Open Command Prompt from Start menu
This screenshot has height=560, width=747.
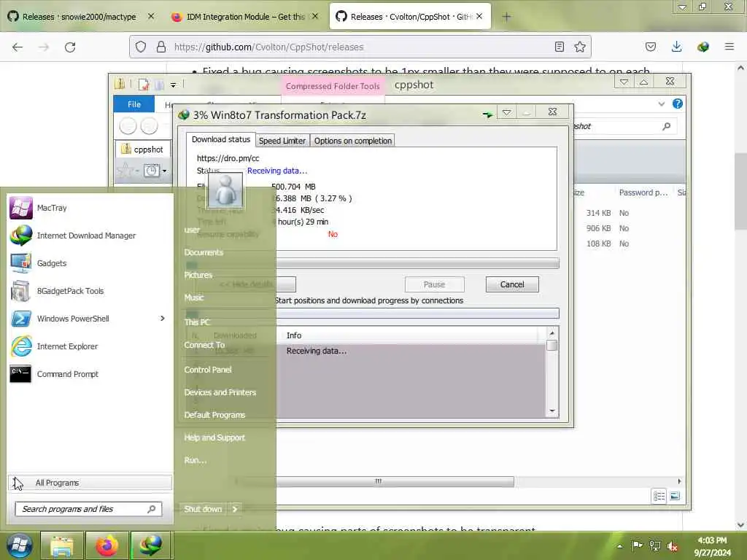coord(90,374)
